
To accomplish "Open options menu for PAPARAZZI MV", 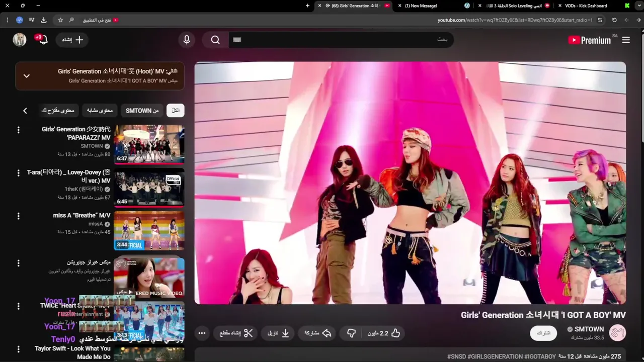I will pyautogui.click(x=19, y=130).
